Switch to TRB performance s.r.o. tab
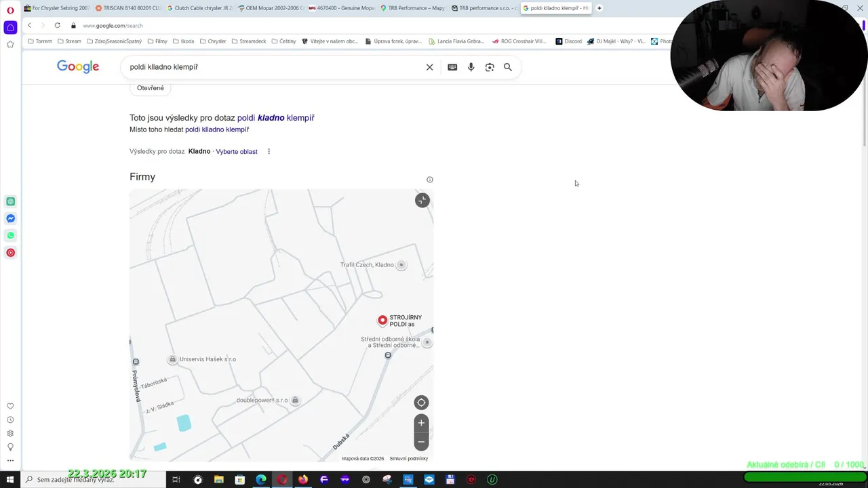The width and height of the screenshot is (868, 488). (485, 8)
